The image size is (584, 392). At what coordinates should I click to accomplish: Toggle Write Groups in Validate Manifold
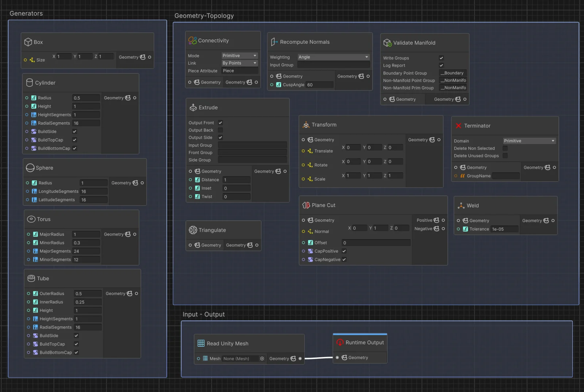[x=441, y=58]
